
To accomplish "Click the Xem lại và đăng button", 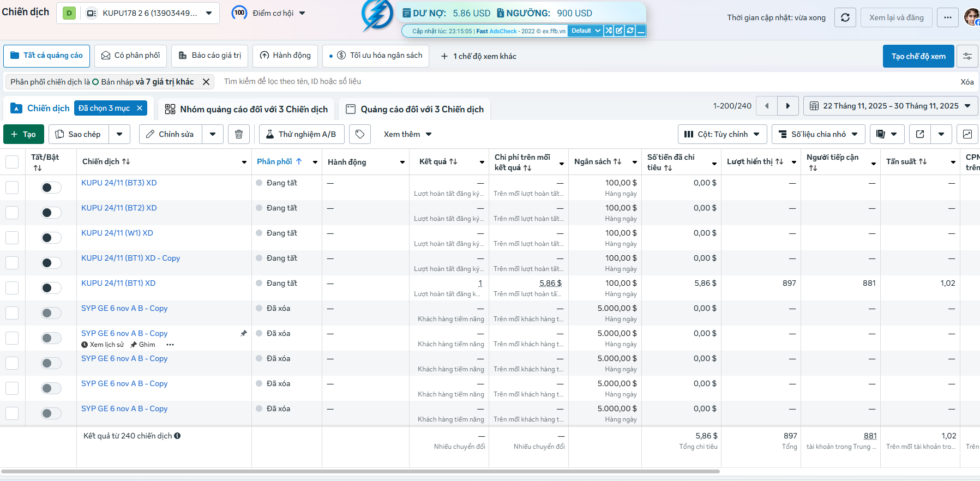I will 897,17.
